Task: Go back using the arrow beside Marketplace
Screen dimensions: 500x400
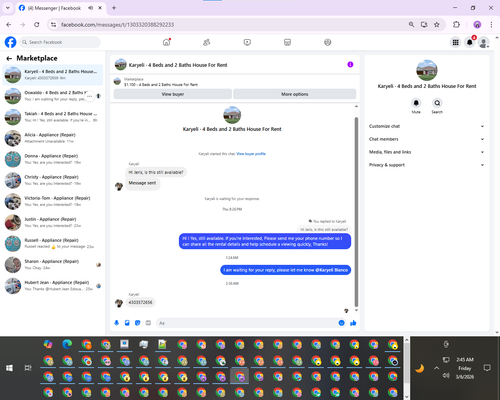Action: (9, 59)
